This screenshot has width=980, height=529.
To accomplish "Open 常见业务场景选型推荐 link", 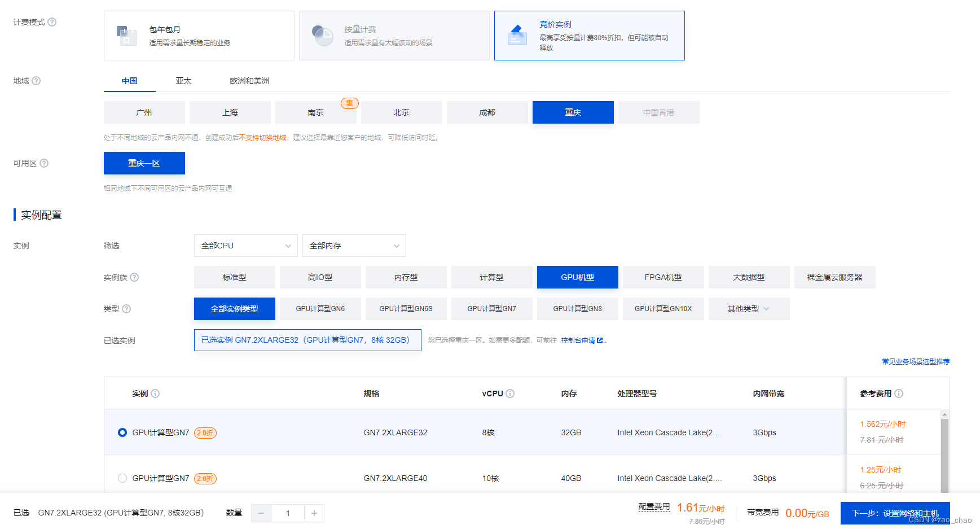I will point(916,361).
